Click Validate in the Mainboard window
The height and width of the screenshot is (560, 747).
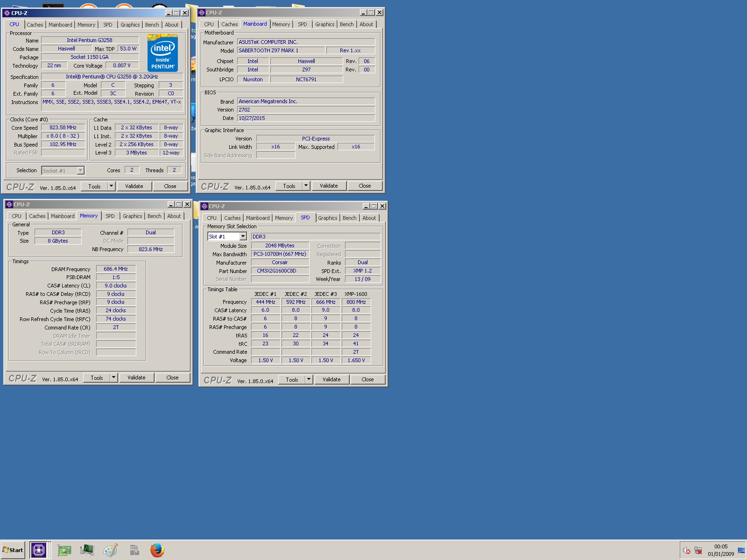[x=329, y=186]
